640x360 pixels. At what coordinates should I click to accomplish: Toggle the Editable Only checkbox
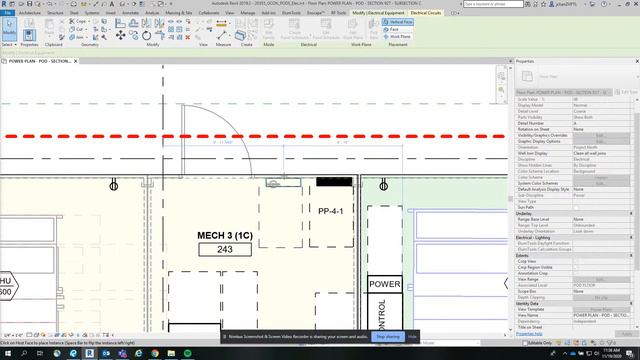point(525,343)
